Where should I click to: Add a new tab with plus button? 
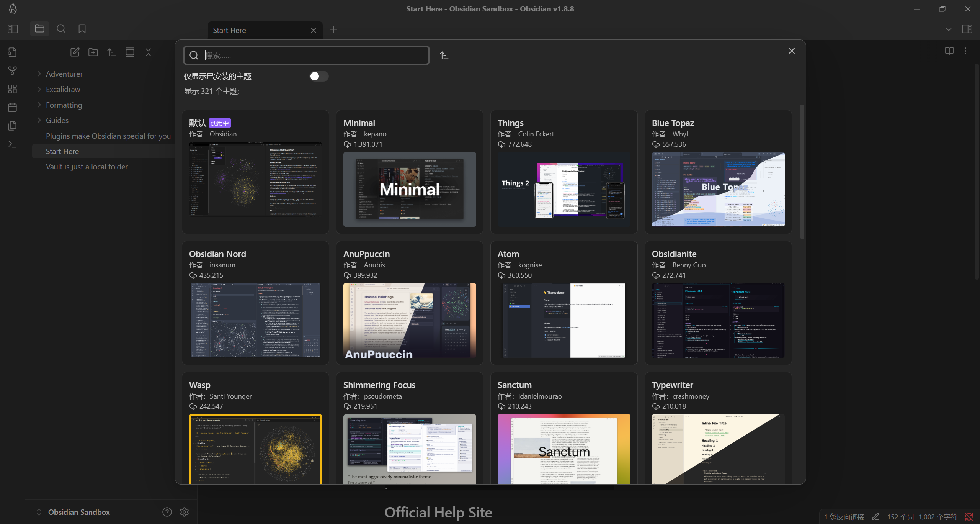[x=333, y=29]
